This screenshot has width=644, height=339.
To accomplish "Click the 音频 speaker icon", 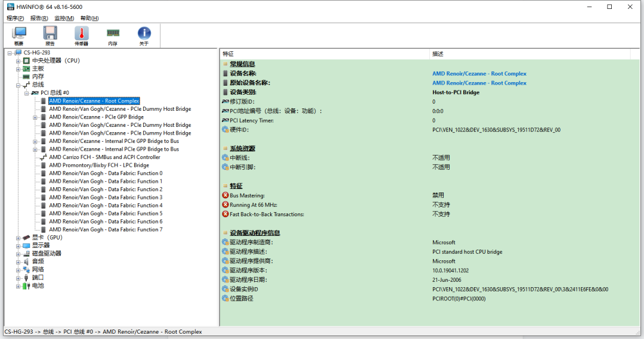I will tap(26, 262).
